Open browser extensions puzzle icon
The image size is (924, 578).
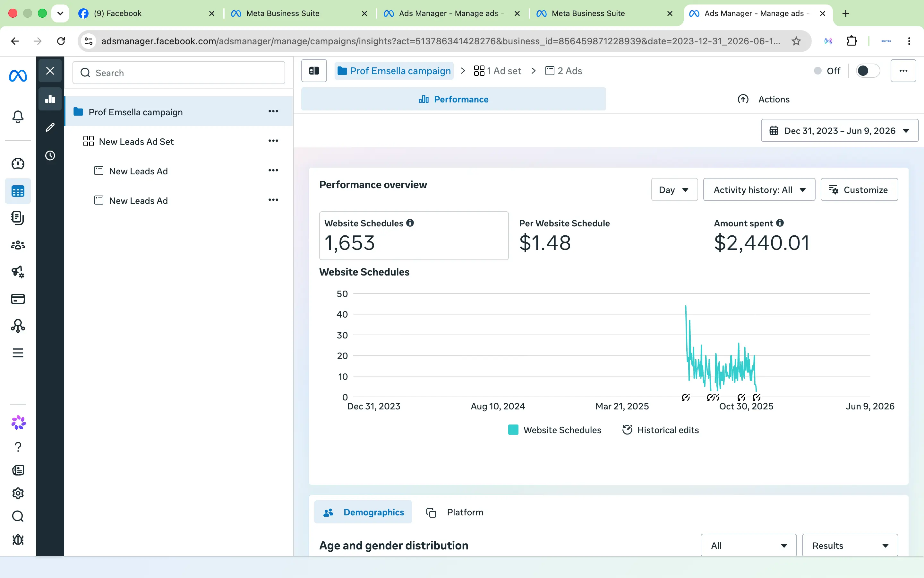(851, 41)
